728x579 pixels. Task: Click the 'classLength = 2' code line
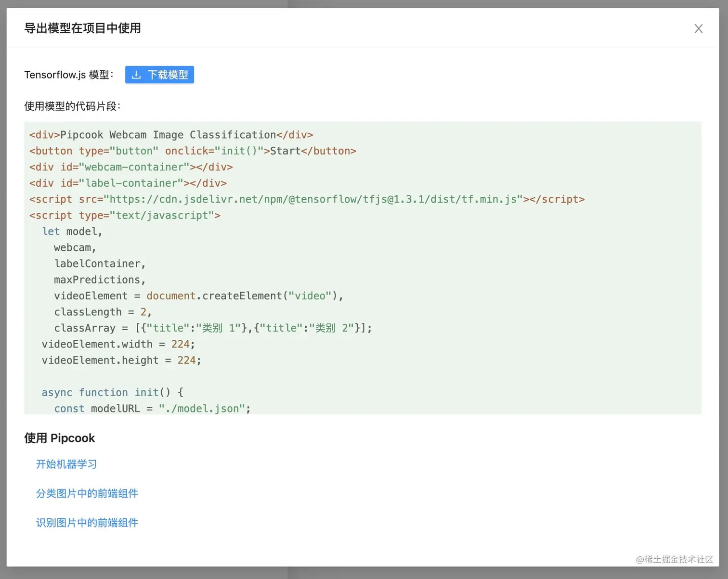point(103,312)
